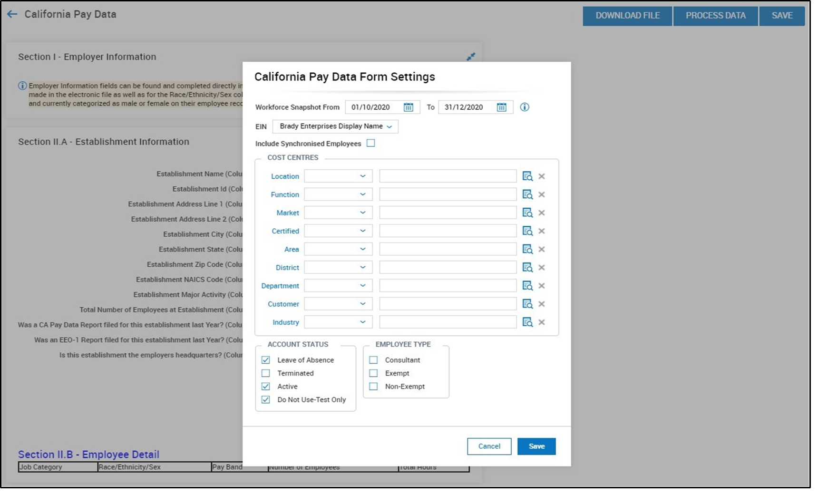
Task: Open the Customer cost centre lookup
Action: [x=527, y=304]
